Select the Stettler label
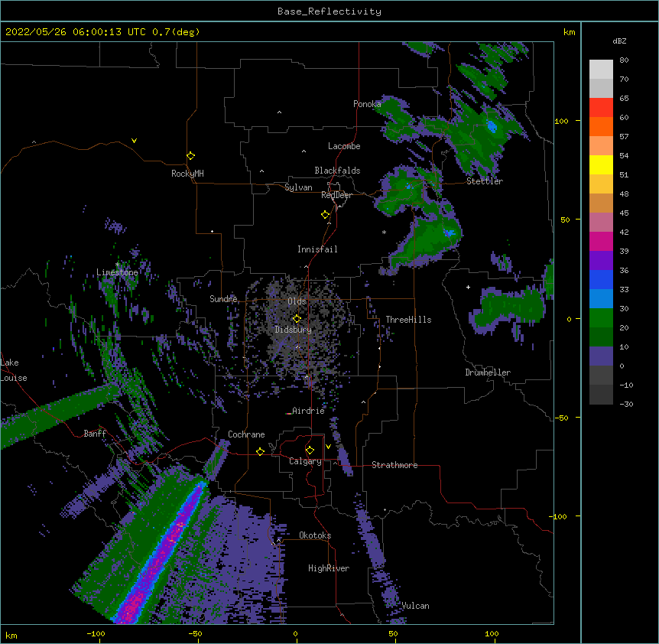 [485, 181]
